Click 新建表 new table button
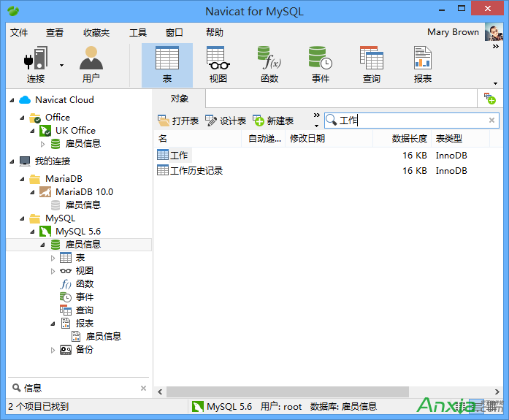This screenshot has width=509, height=420. pos(273,121)
